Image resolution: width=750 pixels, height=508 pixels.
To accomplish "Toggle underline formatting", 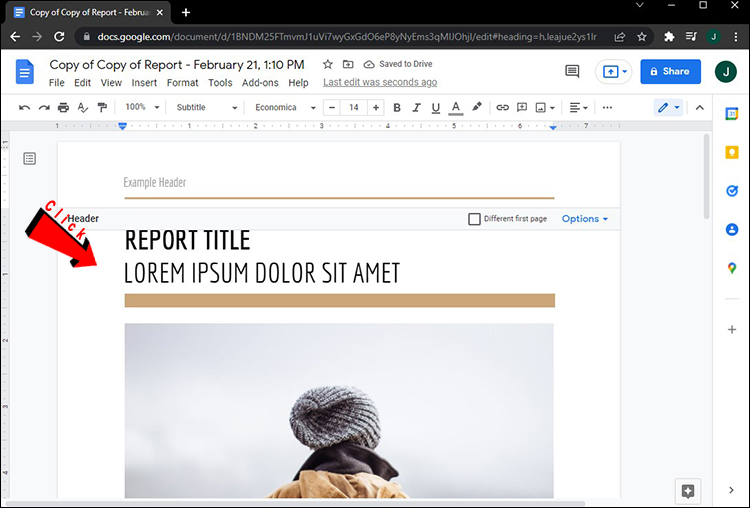I will [x=436, y=107].
